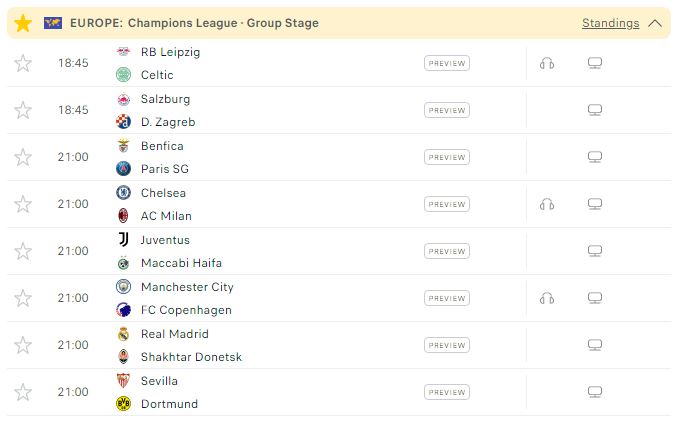This screenshot has height=423, width=682.
Task: Click the Juventus club logo
Action: pos(124,240)
